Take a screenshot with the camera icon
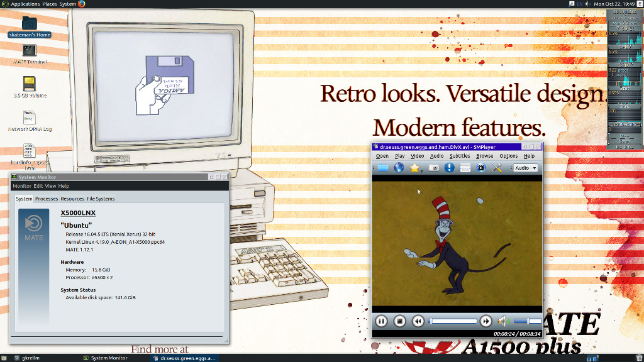 pos(434,167)
